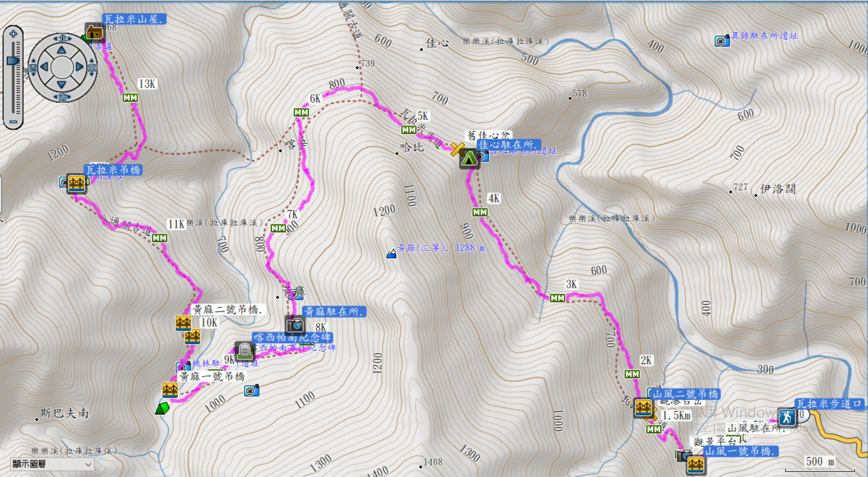Click the zoom in plus button
Screen dimensions: 868x477
coord(13,34)
